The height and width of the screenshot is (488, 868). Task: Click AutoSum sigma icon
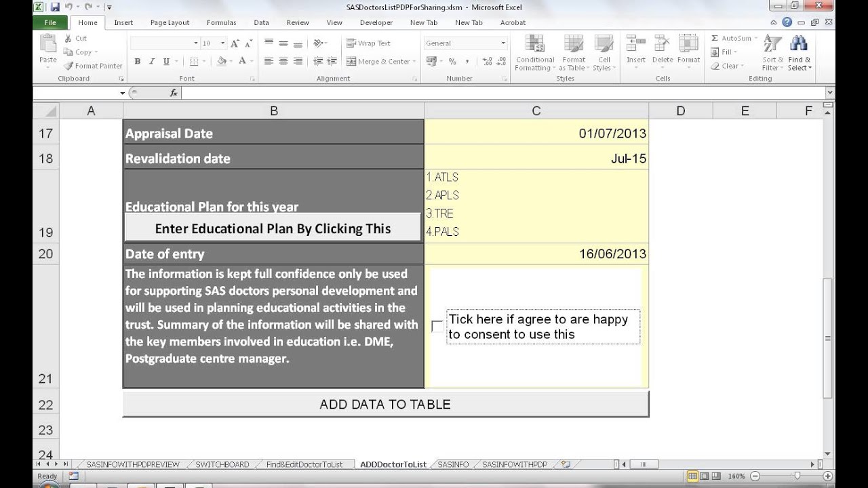point(715,39)
